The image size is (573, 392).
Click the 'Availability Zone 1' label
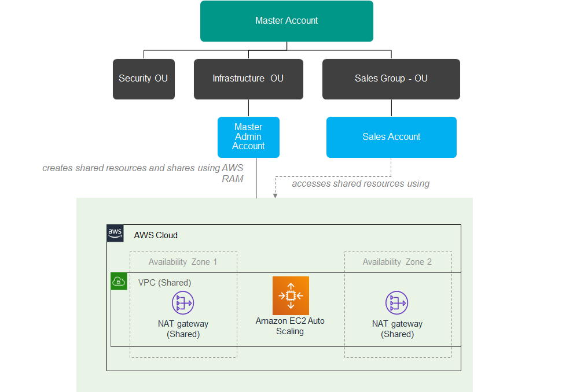[x=183, y=262]
